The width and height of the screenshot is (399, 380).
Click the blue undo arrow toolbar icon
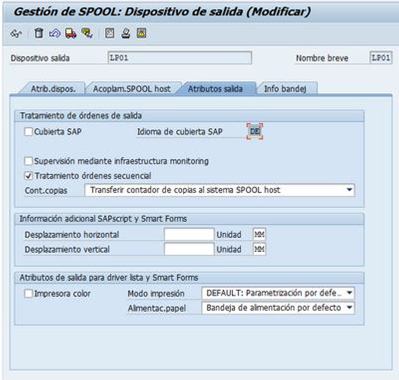pyautogui.click(x=55, y=33)
